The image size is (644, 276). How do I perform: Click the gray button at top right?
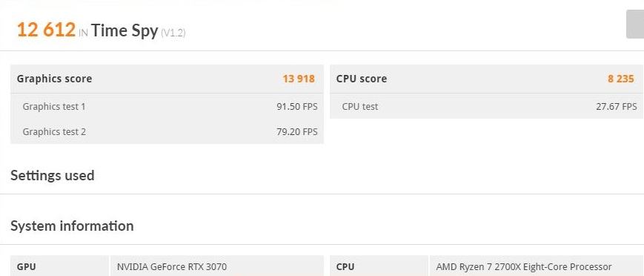tap(635, 24)
